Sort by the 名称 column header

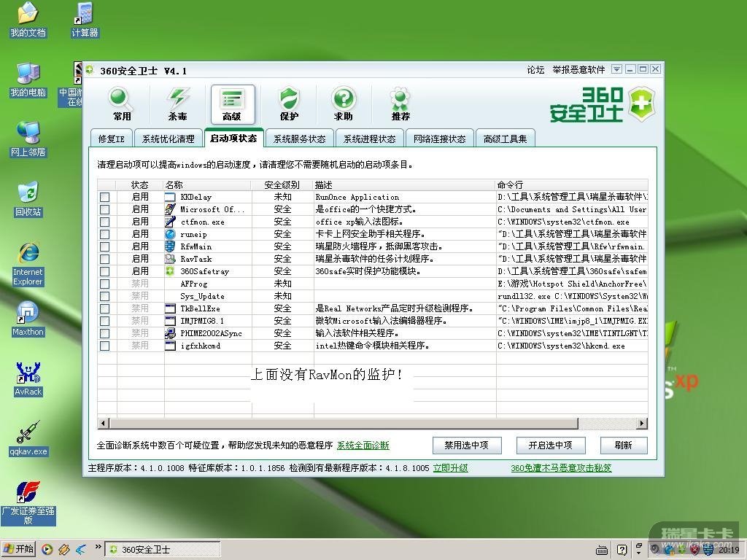coord(208,184)
